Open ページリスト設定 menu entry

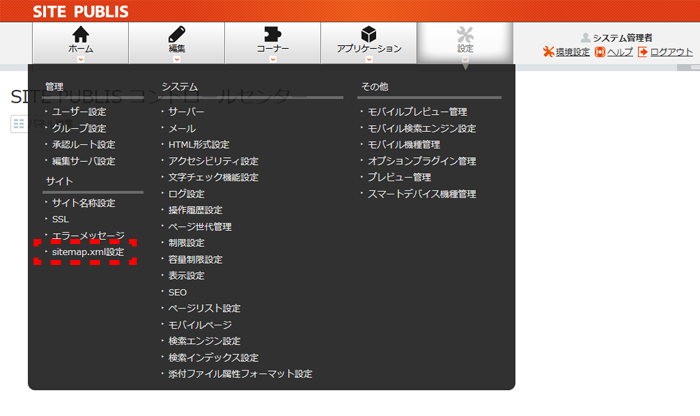pos(204,308)
